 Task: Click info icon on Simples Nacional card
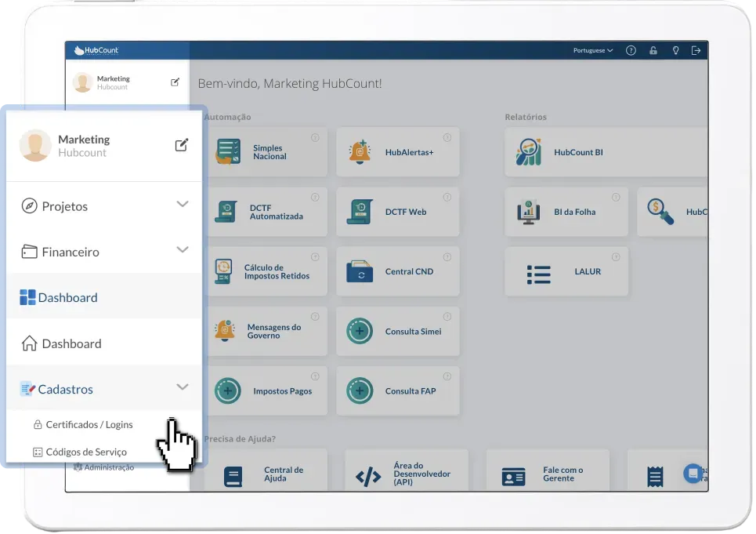pos(315,137)
